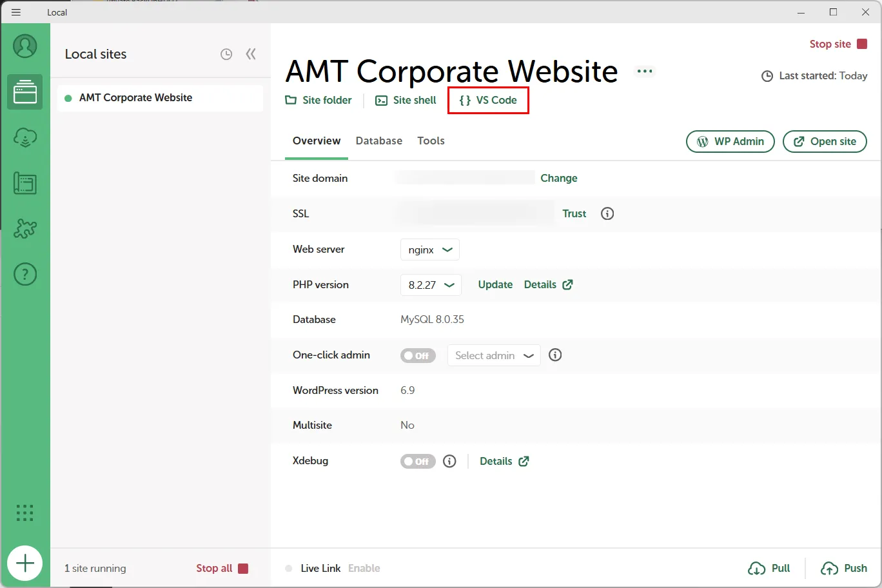
Task: Show recent sites clock icon
Action: (x=226, y=55)
